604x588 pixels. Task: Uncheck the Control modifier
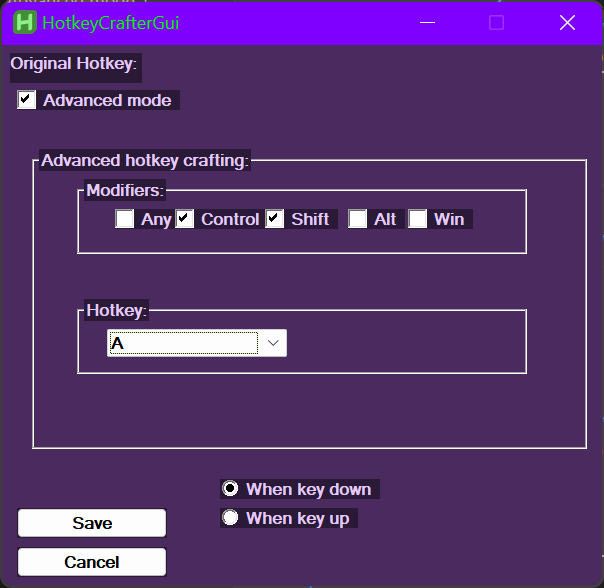185,219
